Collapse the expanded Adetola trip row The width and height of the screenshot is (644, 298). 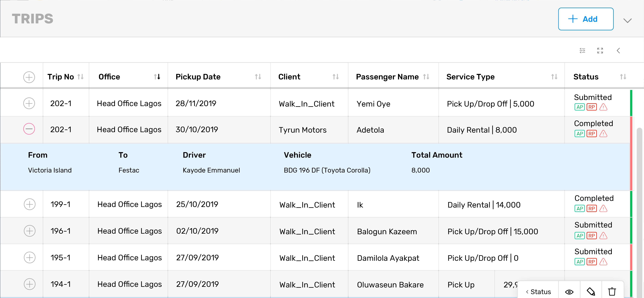click(29, 129)
